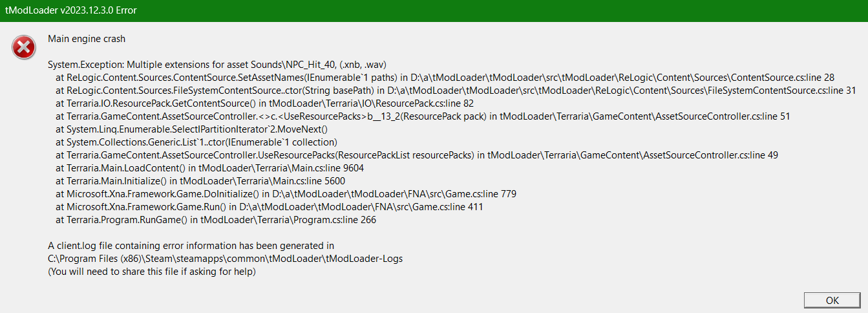
Task: Click the red error X icon
Action: click(24, 47)
